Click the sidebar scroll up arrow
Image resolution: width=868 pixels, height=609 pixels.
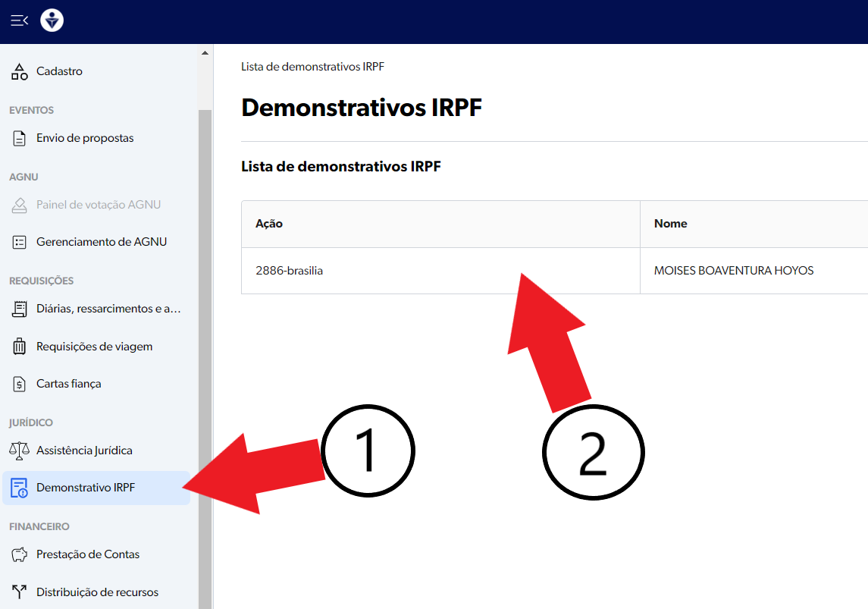point(205,53)
